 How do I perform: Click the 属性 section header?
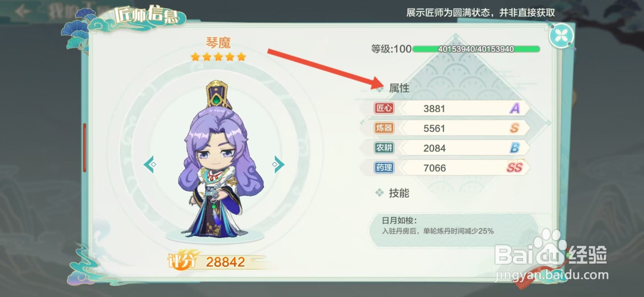point(399,88)
